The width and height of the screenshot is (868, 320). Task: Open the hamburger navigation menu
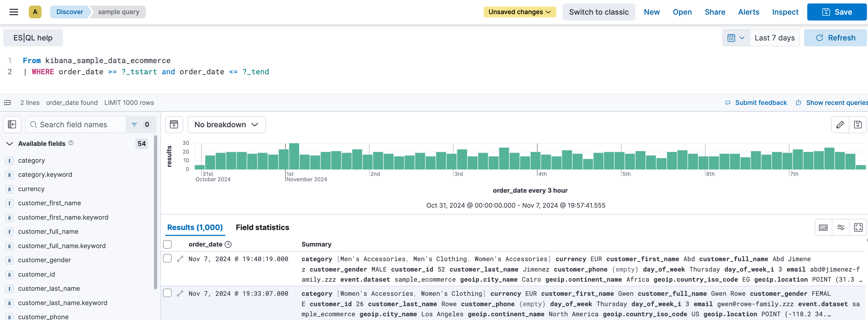14,12
